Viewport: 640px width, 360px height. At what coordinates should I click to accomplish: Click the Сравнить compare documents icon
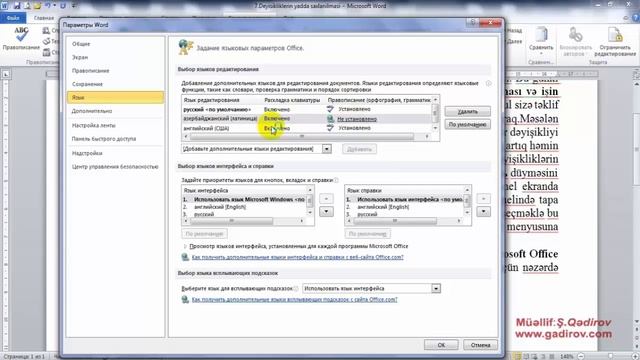coord(541,35)
